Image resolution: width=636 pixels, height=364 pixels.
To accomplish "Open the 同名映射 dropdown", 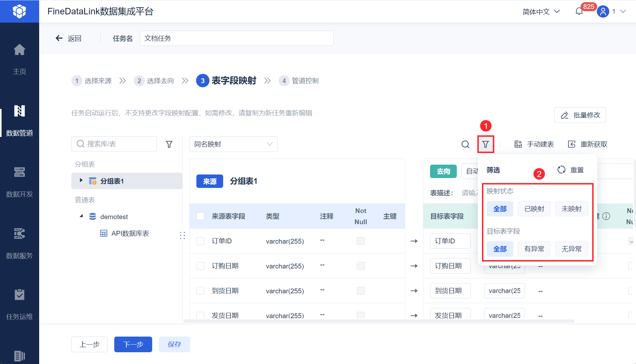I will point(234,144).
